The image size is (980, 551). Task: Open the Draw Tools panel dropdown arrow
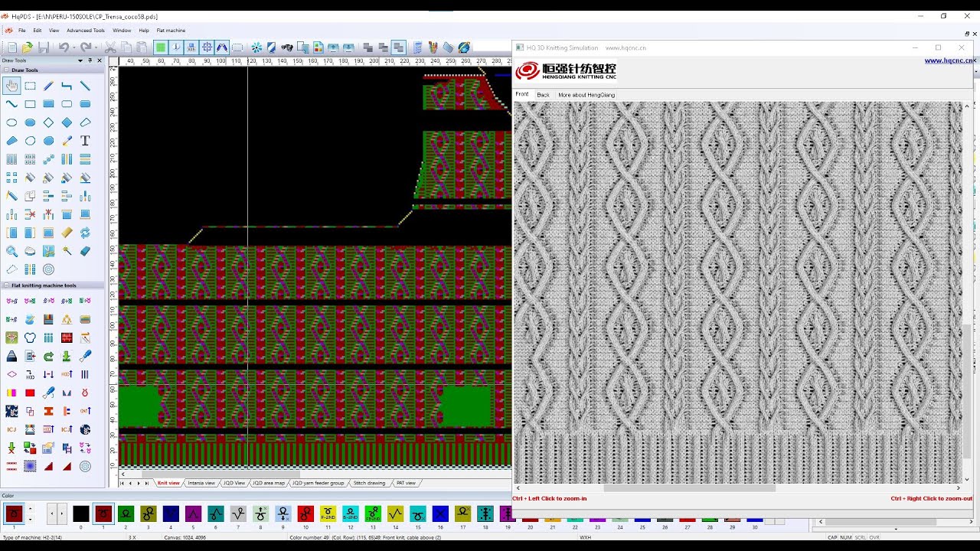coord(80,60)
